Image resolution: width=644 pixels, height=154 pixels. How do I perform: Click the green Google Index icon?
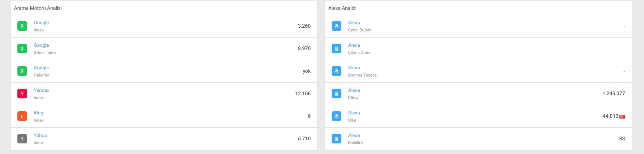(22, 26)
